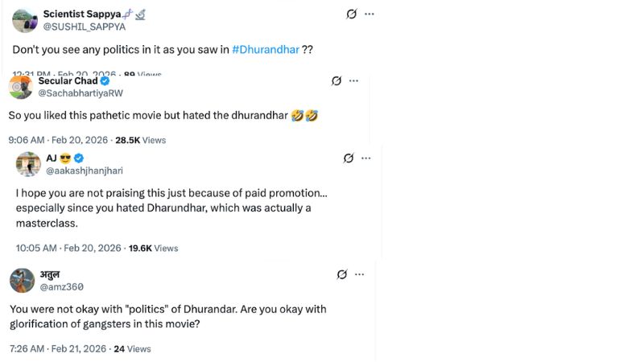Click AJ's profile picture

coord(28,164)
